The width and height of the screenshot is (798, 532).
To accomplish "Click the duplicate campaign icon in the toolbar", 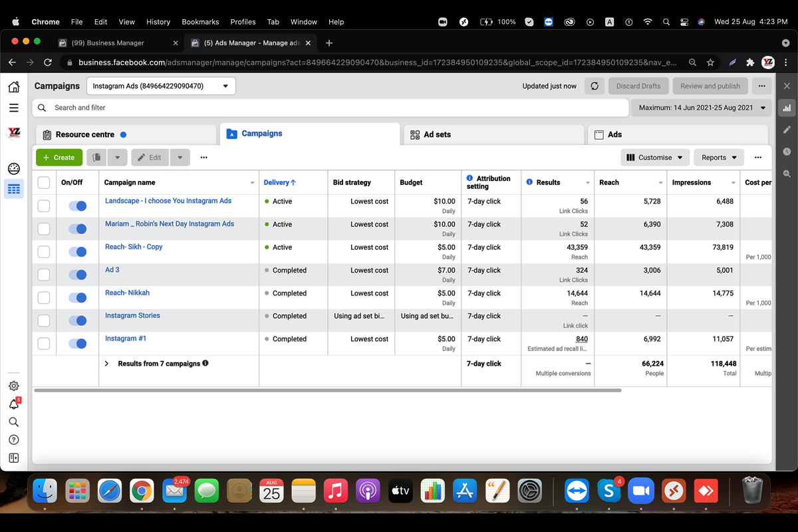I will (96, 158).
